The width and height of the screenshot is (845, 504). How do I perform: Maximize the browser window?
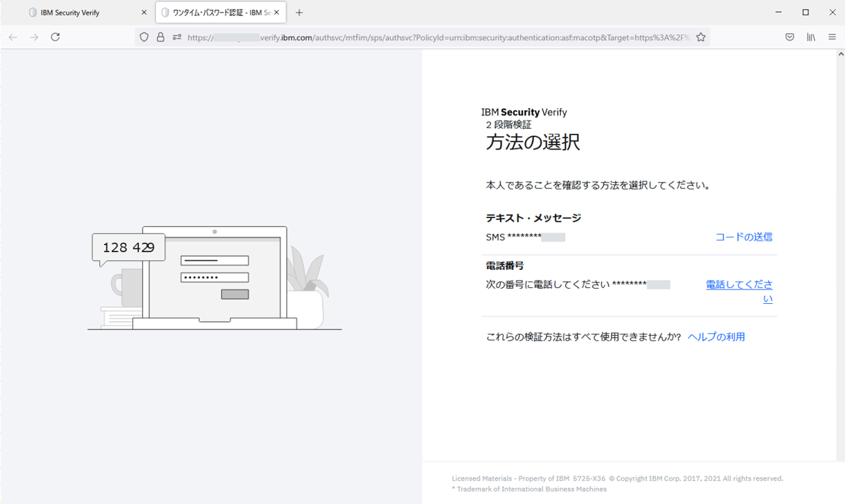click(806, 12)
